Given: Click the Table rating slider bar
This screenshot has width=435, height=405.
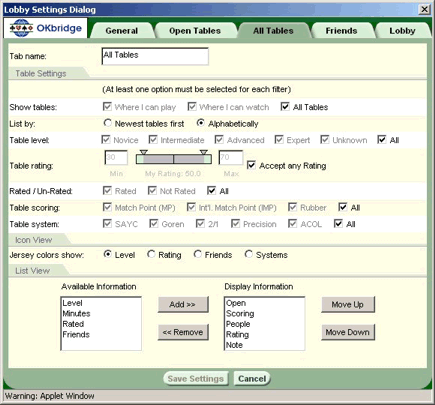Looking at the screenshot, I should 174,159.
